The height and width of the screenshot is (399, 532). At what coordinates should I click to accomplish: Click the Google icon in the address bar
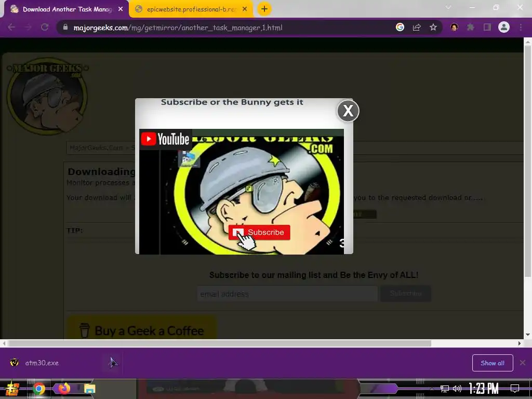[x=400, y=28]
